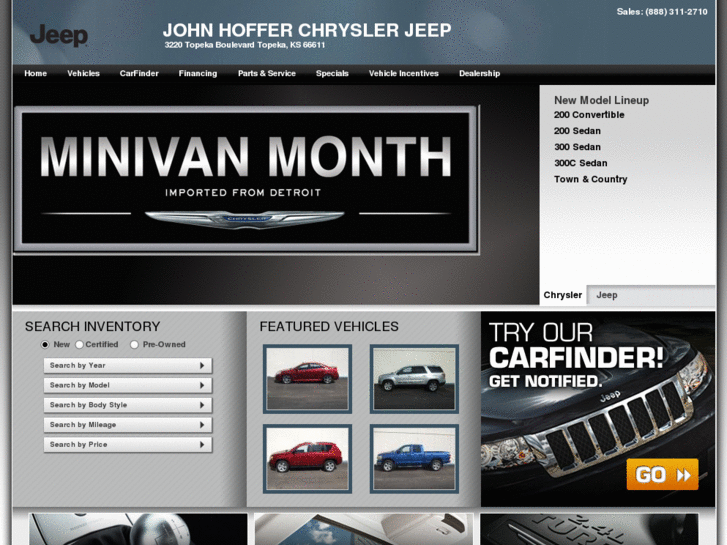Switch to the Jeep lineup tab
The image size is (727, 545).
click(x=606, y=295)
